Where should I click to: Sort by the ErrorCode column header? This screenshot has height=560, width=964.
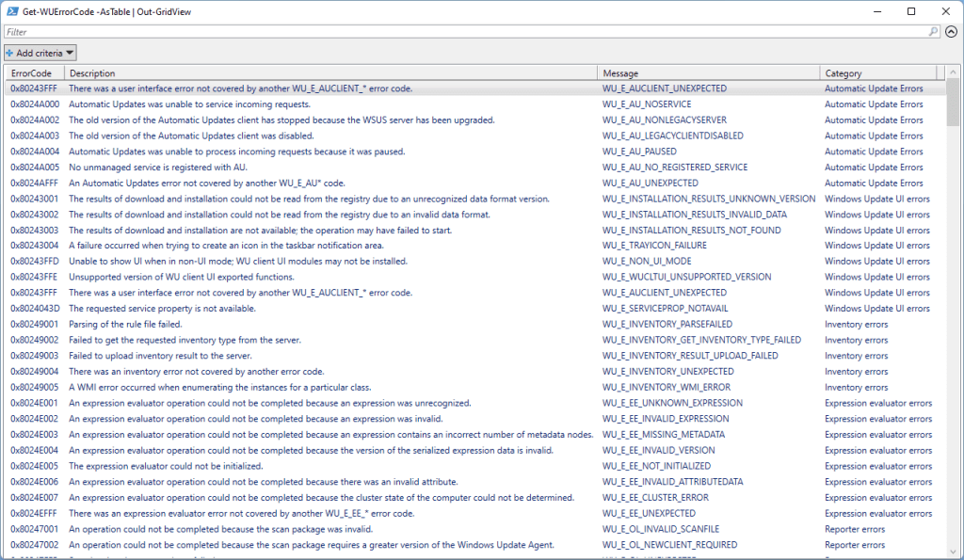(x=34, y=73)
